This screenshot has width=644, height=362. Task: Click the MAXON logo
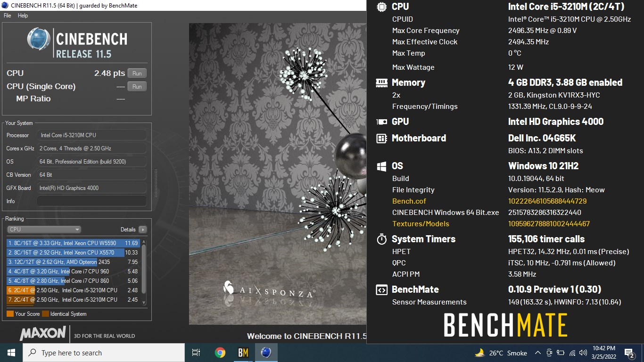[43, 334]
